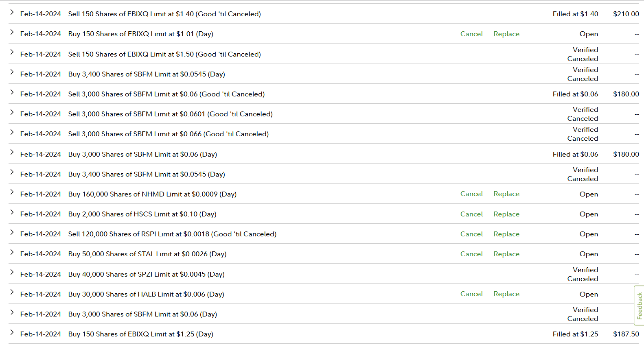The width and height of the screenshot is (644, 347).
Task: Expand the NHMD 160,000 shares buy order
Action: [x=12, y=193]
